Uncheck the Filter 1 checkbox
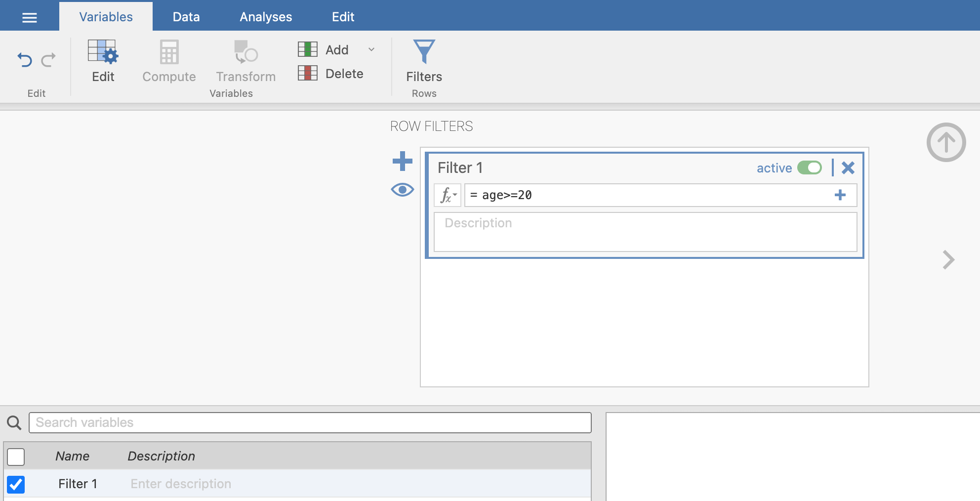980x501 pixels. (16, 484)
